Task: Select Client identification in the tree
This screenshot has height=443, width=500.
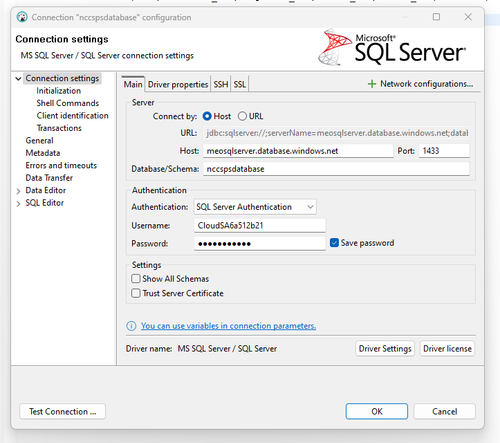Action: click(72, 116)
